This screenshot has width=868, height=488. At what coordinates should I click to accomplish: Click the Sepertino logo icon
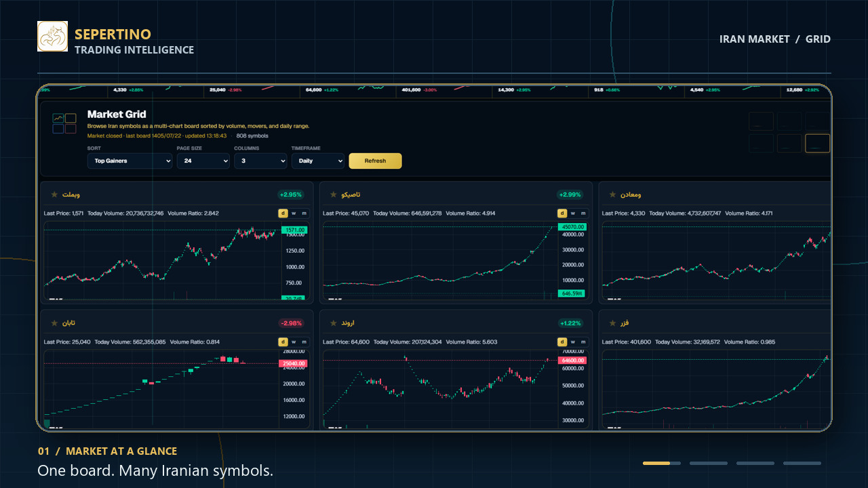(52, 36)
